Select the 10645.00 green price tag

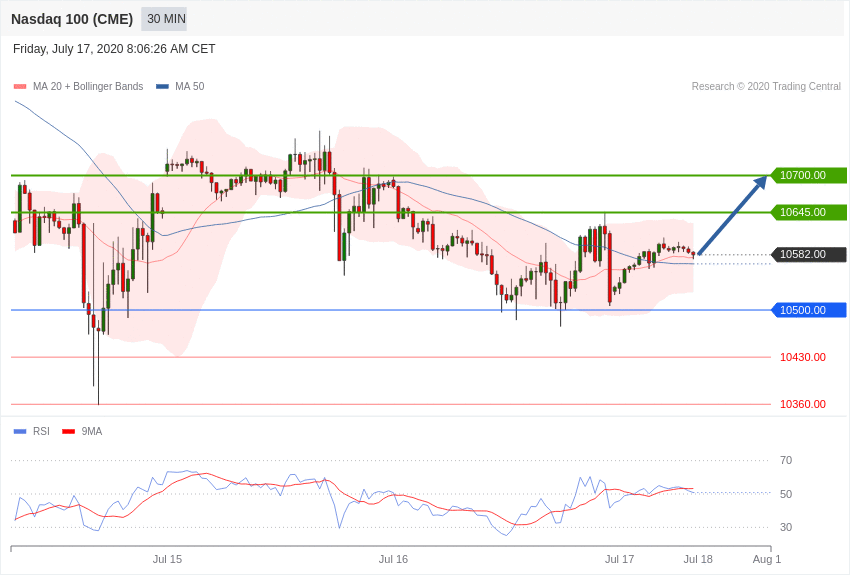coord(808,212)
